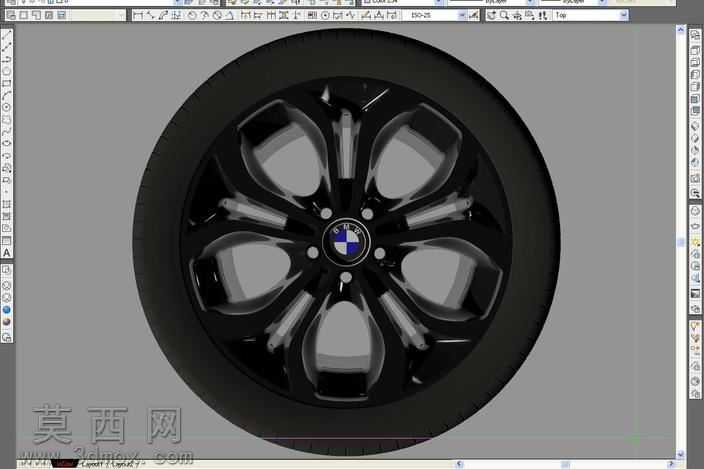Select the Line draw tool
The image size is (704, 469).
tap(7, 36)
